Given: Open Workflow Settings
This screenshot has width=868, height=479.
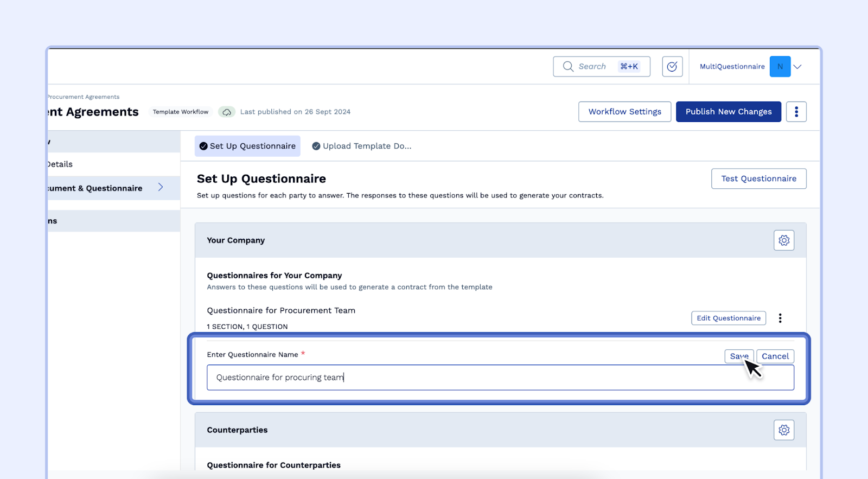Looking at the screenshot, I should (x=624, y=112).
